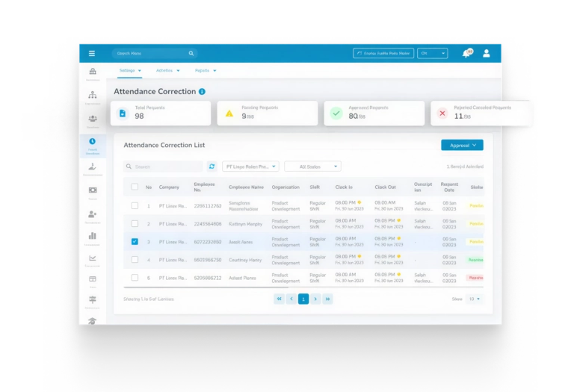Open the company filter dropdown

tap(251, 167)
